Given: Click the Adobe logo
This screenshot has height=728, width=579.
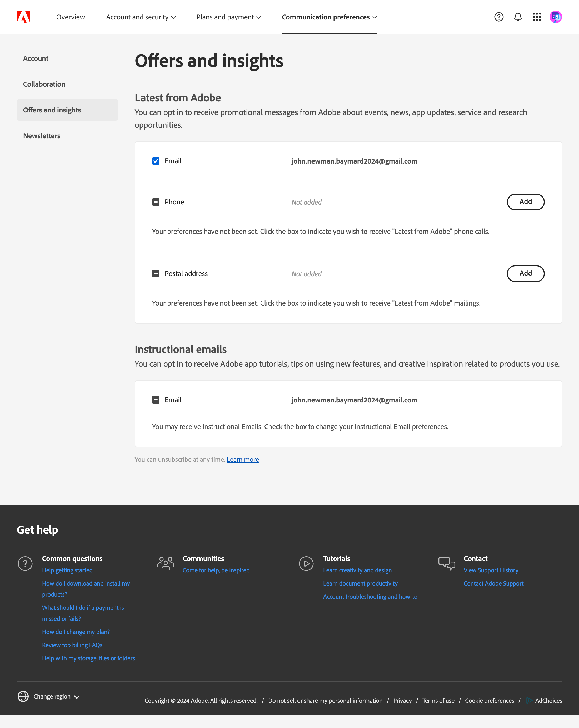Looking at the screenshot, I should [23, 17].
